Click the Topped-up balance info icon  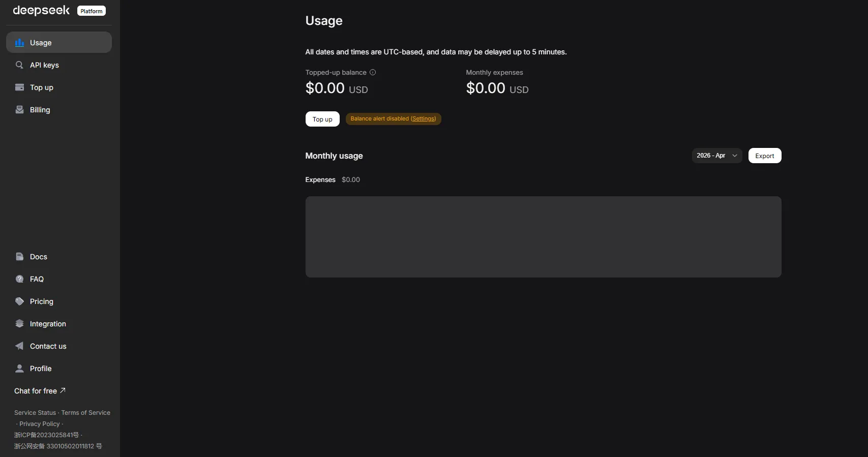tap(373, 73)
